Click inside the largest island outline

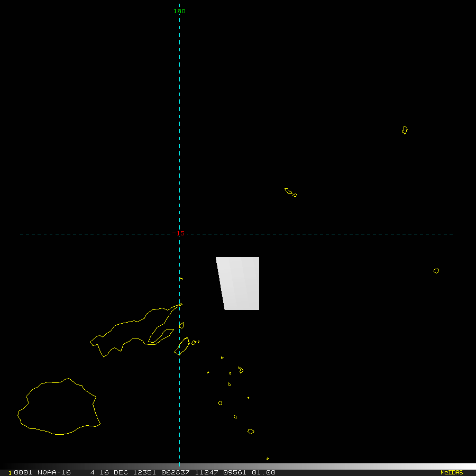point(58,407)
